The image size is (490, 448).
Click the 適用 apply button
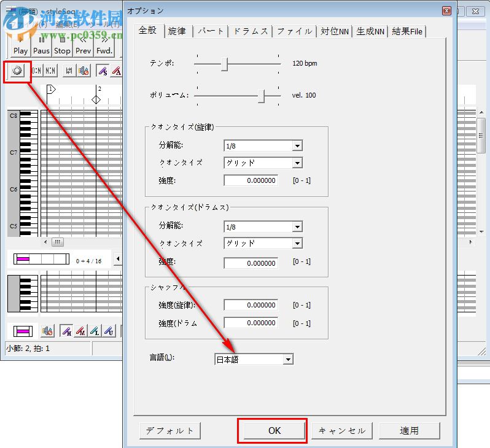click(410, 431)
